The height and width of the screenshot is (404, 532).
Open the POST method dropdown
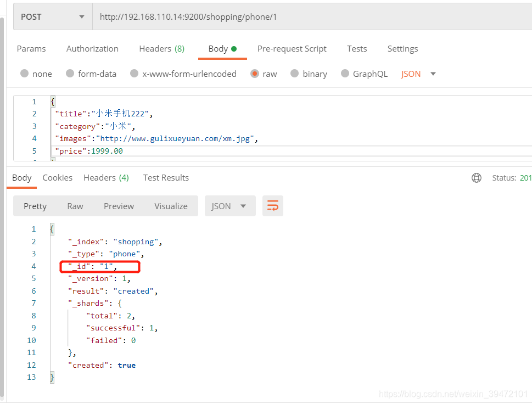point(53,16)
